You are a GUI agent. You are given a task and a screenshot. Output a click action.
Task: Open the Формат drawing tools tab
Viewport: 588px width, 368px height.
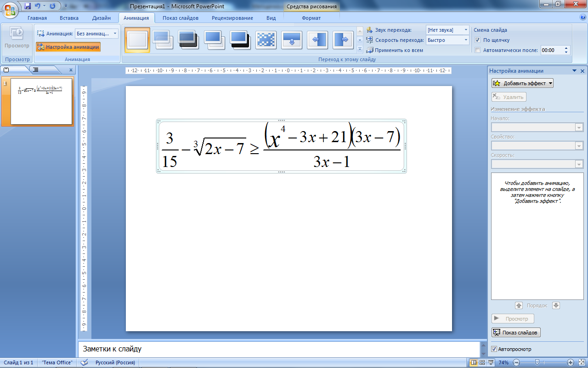point(311,18)
